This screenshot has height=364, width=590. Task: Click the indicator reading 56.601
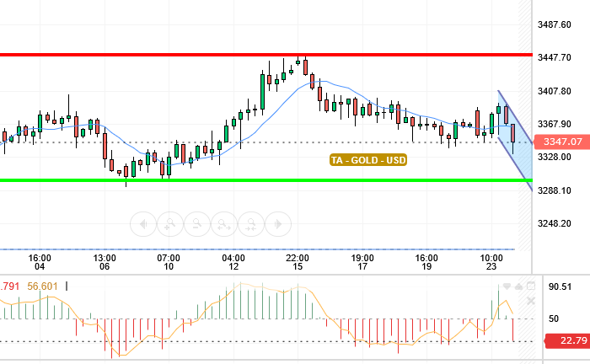click(x=42, y=286)
